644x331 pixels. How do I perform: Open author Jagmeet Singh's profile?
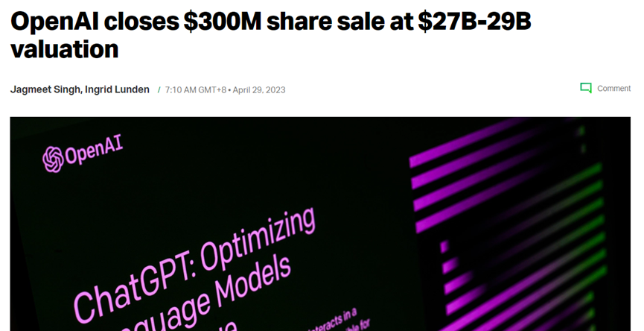tap(45, 89)
